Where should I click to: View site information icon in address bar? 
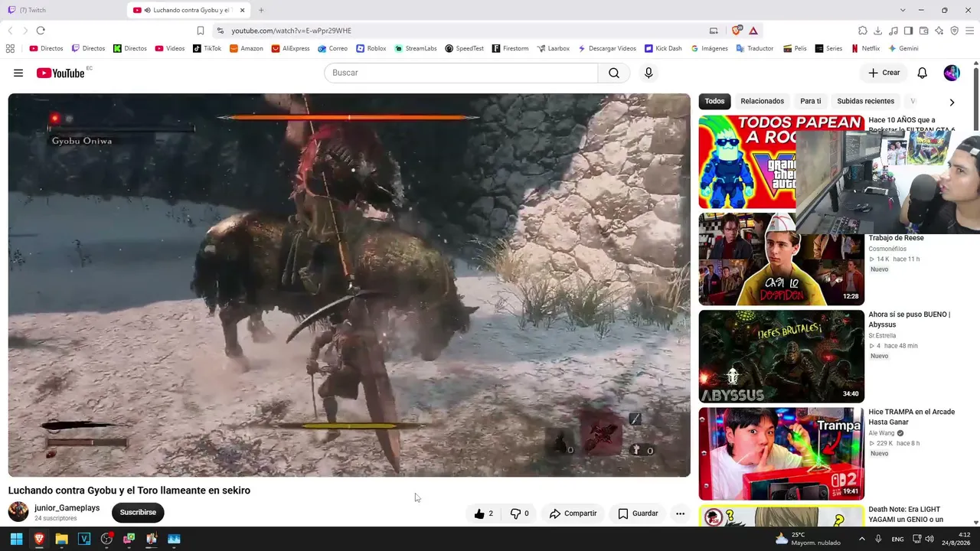pyautogui.click(x=220, y=31)
